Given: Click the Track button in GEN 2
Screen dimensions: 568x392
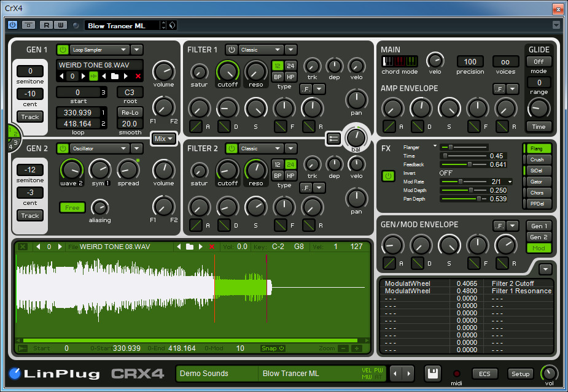Looking at the screenshot, I should pyautogui.click(x=30, y=216).
